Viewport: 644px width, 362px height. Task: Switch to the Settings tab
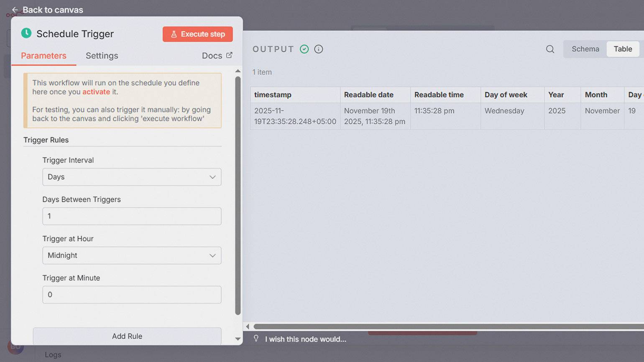pyautogui.click(x=102, y=56)
